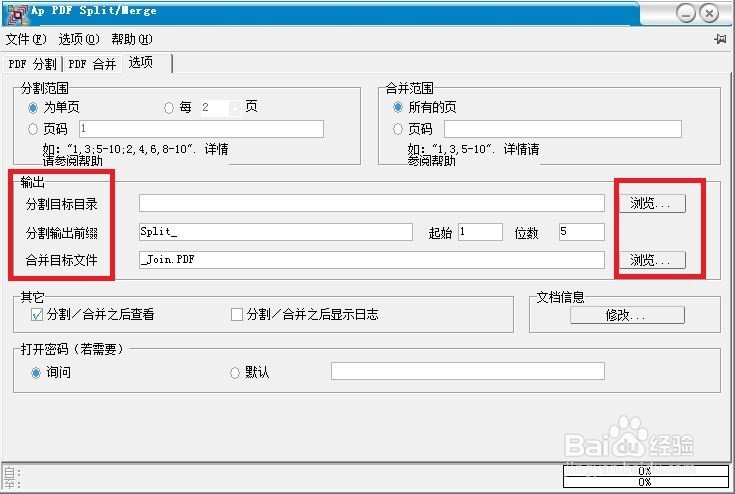
Task: Click the 合并目标文件 label
Action: pos(61,260)
